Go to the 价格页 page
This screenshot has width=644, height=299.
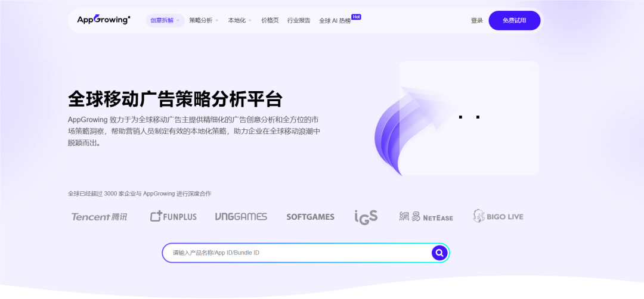[x=270, y=20]
